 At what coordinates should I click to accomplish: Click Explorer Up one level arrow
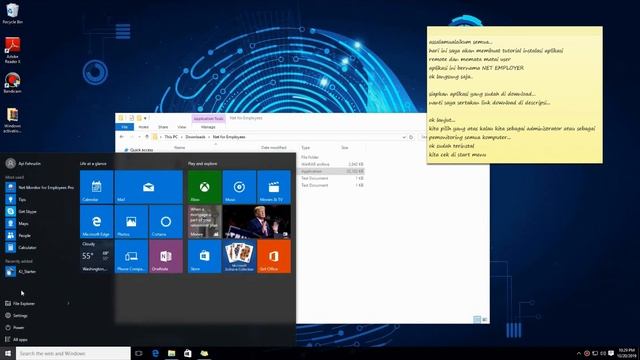pos(147,137)
